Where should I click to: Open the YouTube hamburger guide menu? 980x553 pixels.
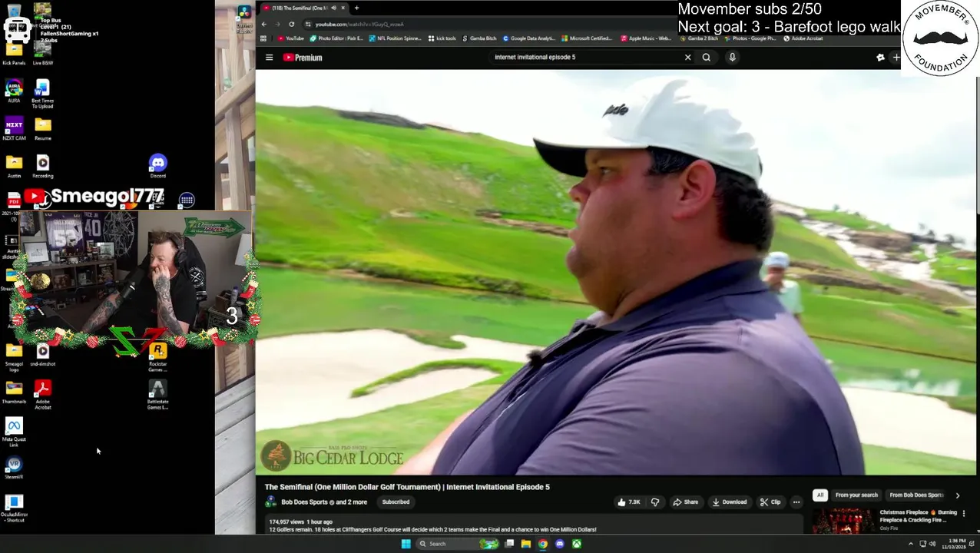coord(269,58)
